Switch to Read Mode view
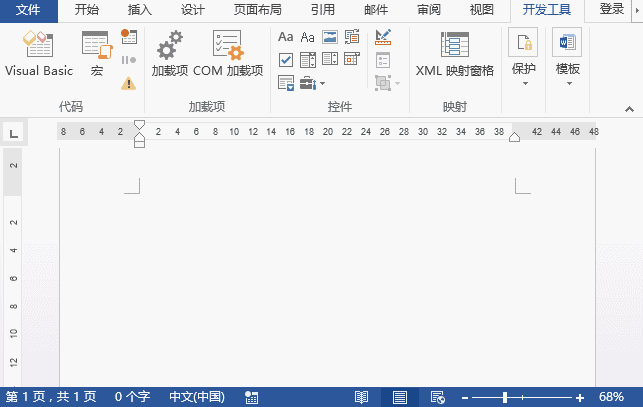 coord(361,397)
